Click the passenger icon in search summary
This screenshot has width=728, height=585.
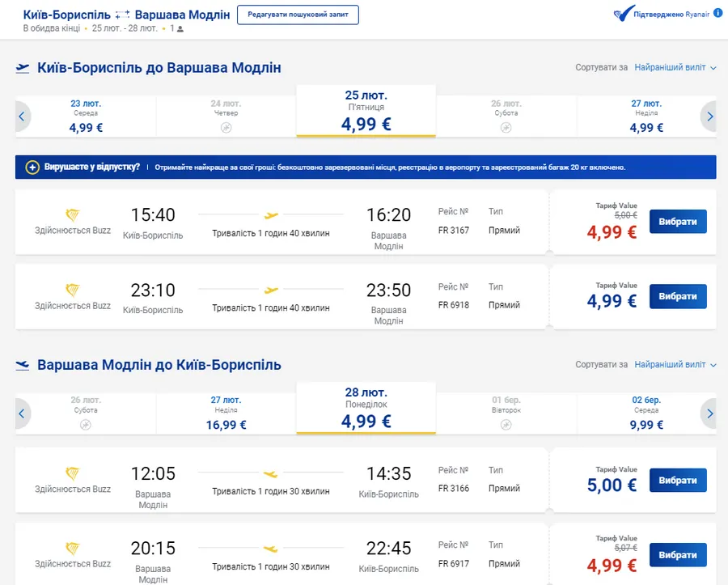[180, 29]
